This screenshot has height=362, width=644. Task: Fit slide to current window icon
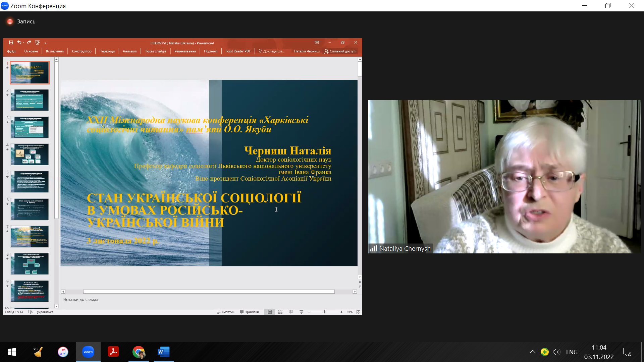(358, 312)
